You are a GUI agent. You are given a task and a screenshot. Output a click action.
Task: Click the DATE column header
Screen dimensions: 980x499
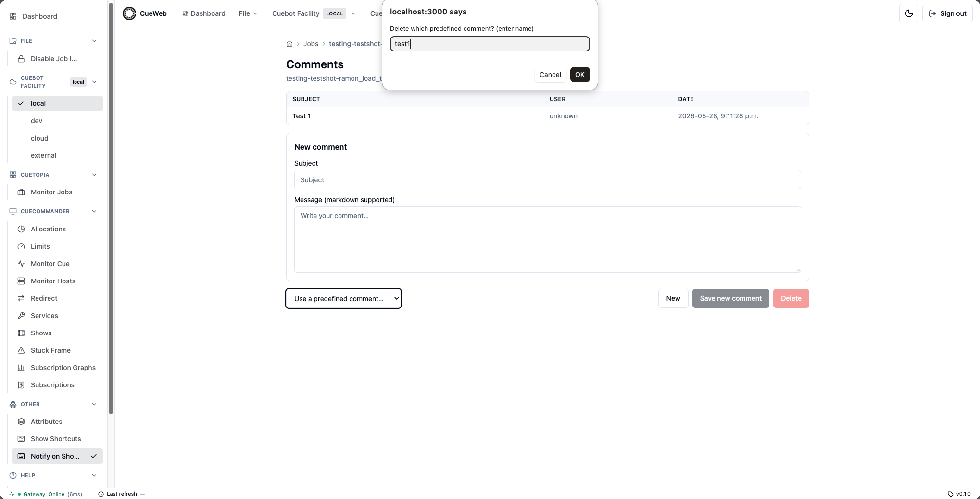coord(686,99)
